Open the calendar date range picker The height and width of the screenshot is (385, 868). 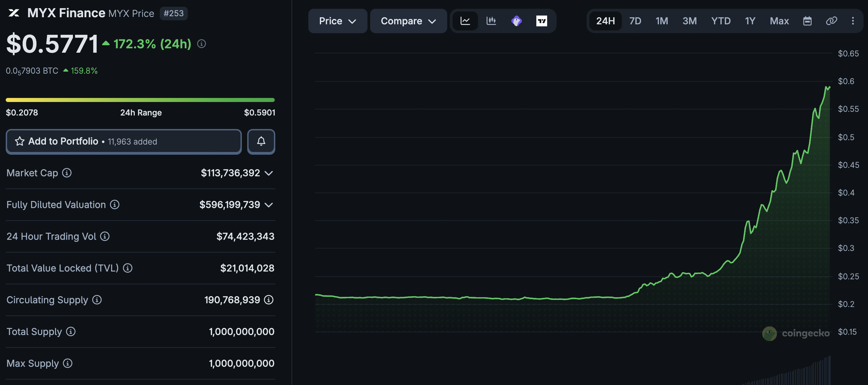coord(807,21)
